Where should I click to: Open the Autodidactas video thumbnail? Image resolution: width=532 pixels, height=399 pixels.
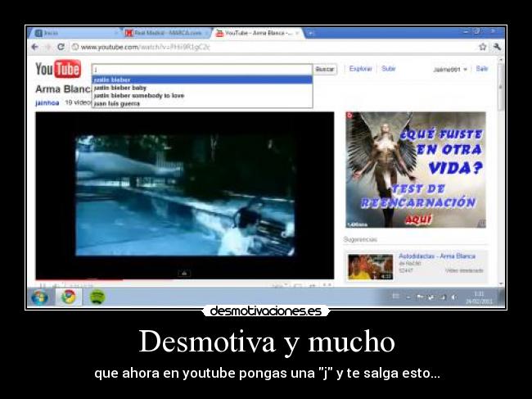[371, 267]
